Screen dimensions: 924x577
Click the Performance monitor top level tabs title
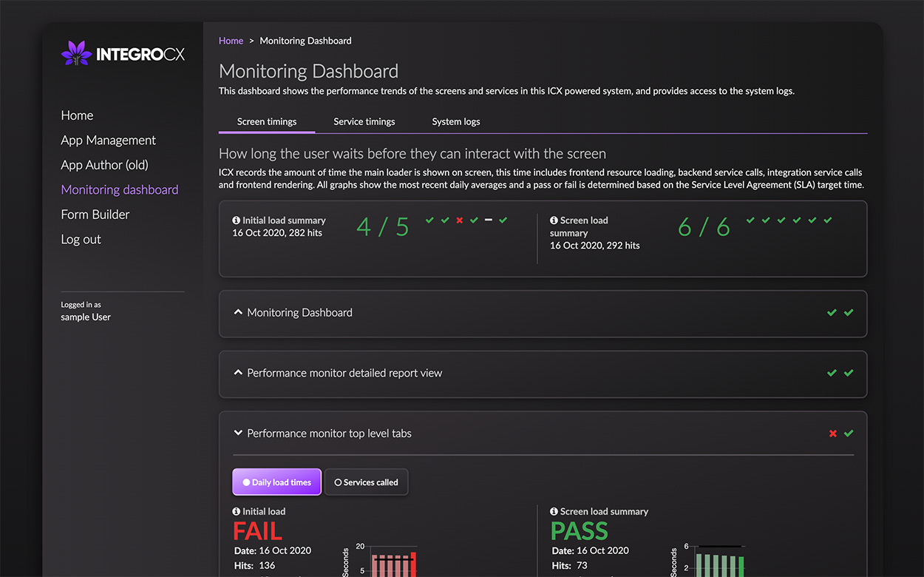pos(330,433)
